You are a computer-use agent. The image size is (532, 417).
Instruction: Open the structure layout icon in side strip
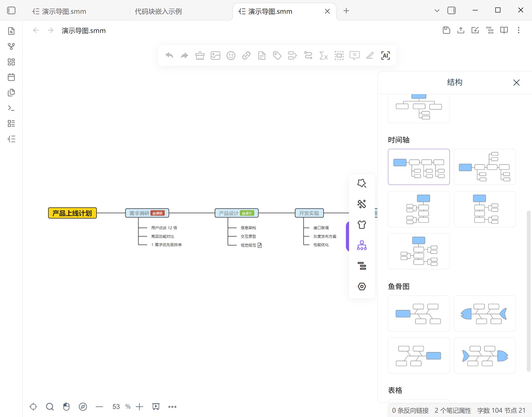[362, 245]
